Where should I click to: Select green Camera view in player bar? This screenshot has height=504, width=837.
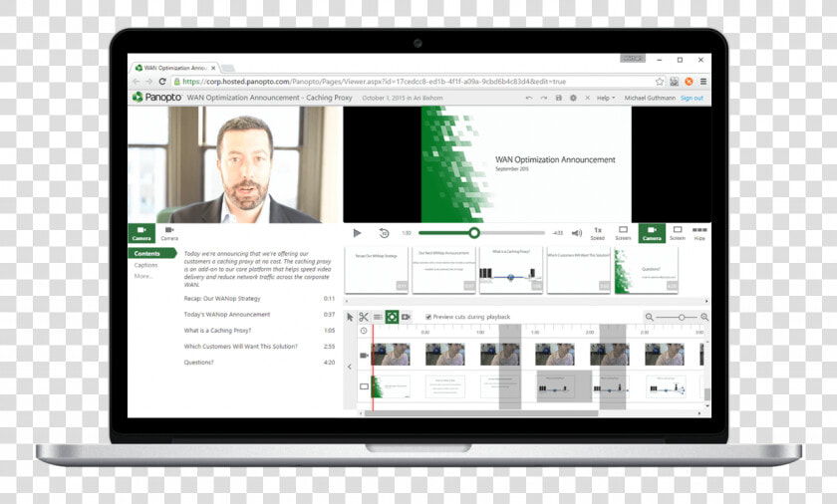tap(652, 233)
